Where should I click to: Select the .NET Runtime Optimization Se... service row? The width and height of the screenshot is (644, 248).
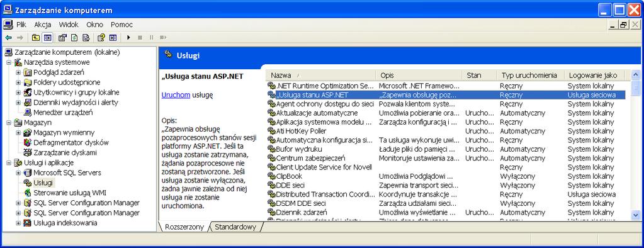[446, 86]
